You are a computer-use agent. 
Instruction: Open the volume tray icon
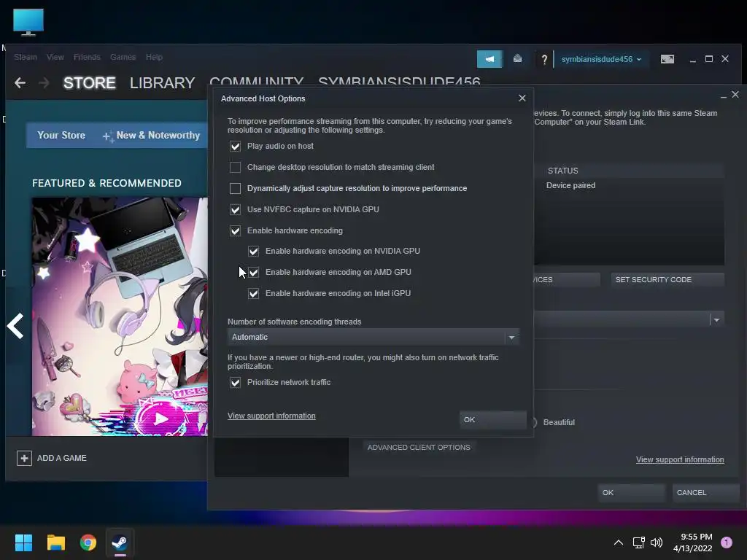tap(657, 542)
